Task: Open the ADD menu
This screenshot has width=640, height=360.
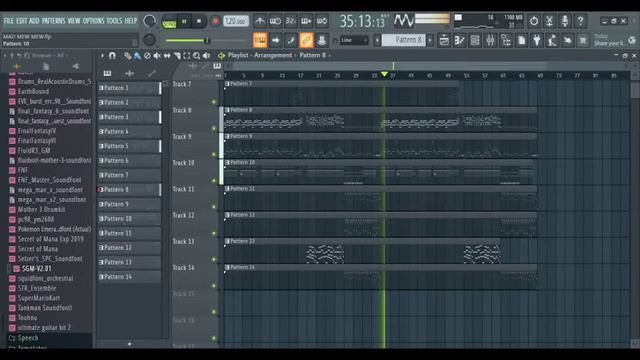Action: [x=34, y=21]
